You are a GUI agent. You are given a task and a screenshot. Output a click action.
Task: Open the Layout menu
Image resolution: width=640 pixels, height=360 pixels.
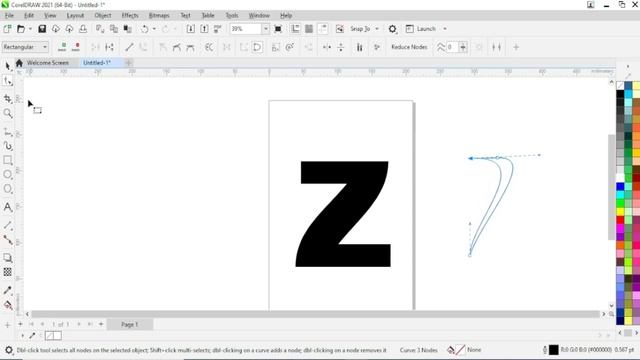tap(75, 16)
